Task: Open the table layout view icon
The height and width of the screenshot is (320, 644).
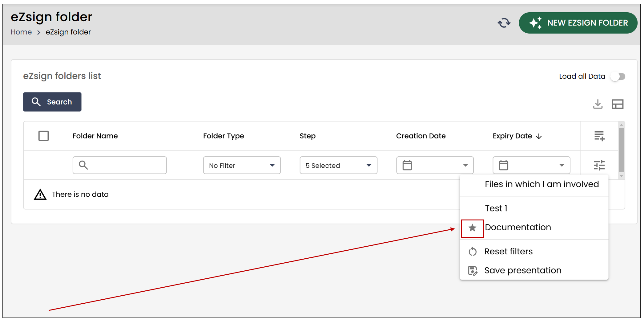Action: coord(617,104)
